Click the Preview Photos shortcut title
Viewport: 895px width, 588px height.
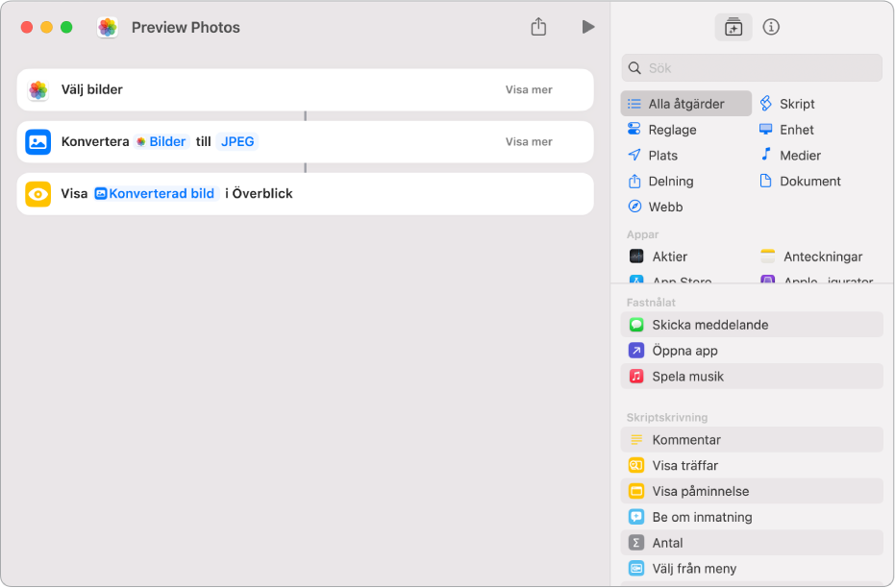186,27
